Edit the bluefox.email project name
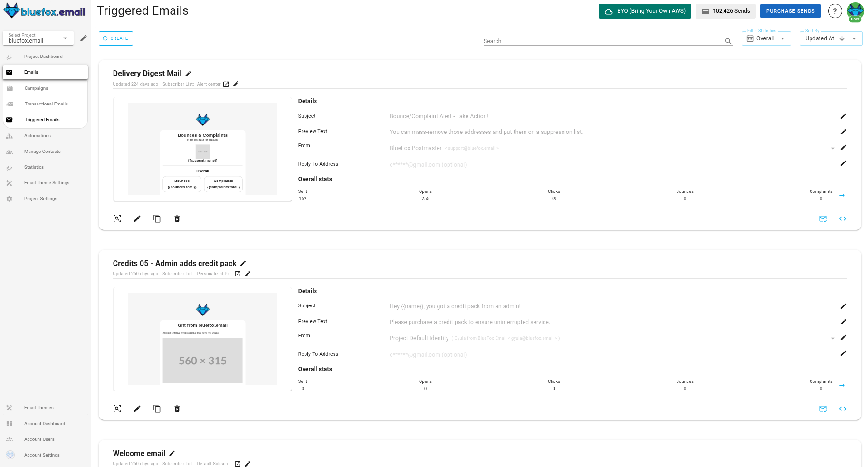 [x=84, y=38]
